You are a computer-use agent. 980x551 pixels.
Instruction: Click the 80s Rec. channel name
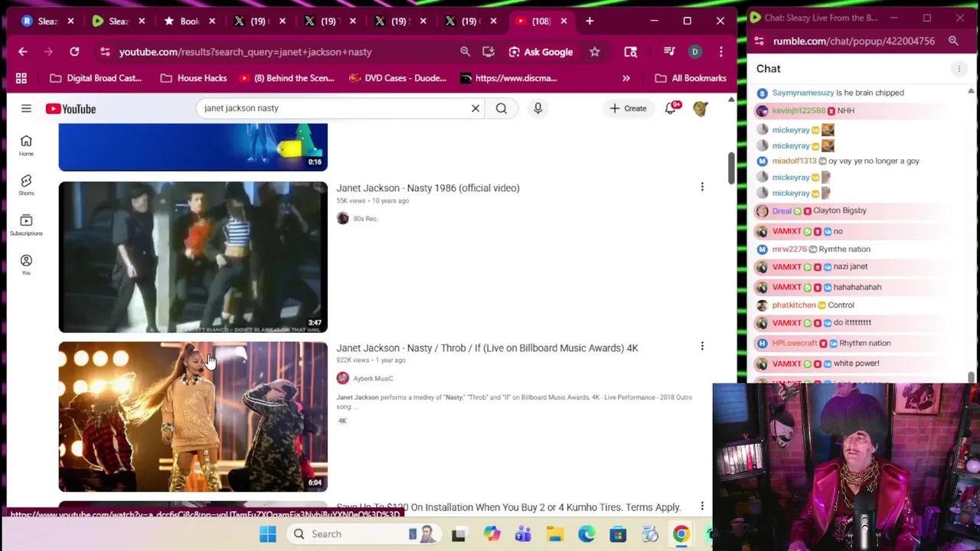coord(365,218)
